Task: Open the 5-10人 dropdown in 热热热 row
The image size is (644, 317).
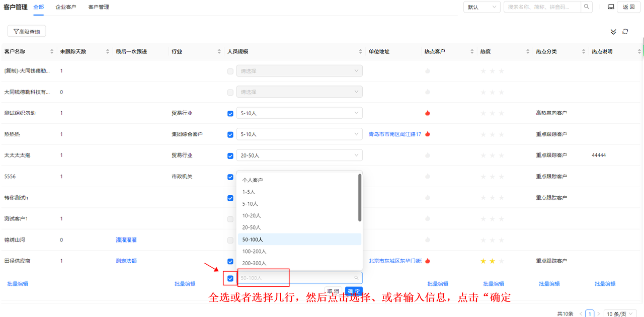Action: [299, 134]
